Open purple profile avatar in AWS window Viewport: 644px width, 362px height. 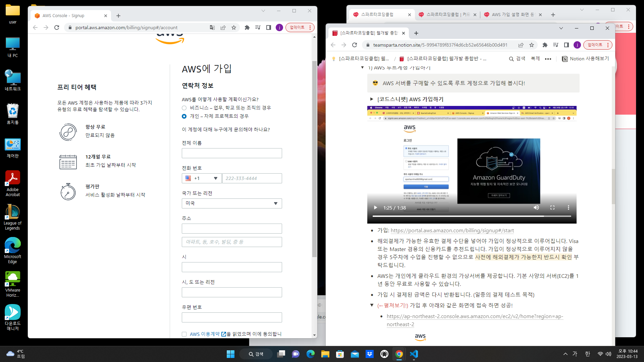coord(279,27)
